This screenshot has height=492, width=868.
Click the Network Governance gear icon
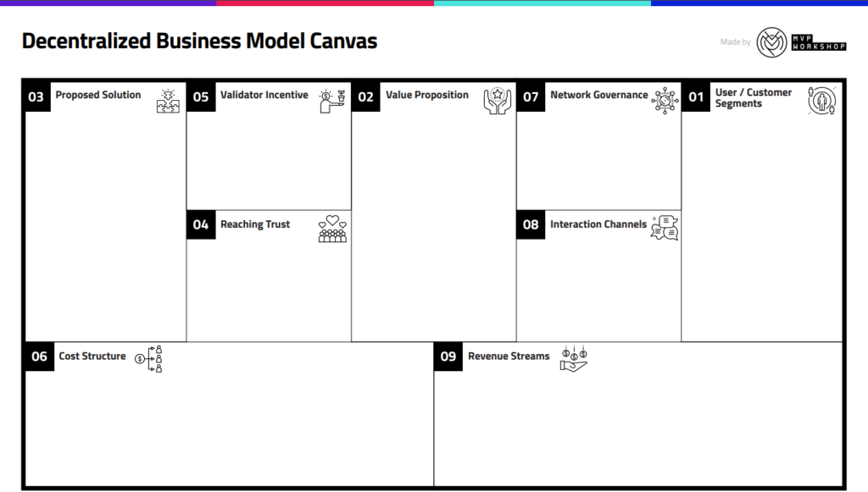tap(665, 101)
